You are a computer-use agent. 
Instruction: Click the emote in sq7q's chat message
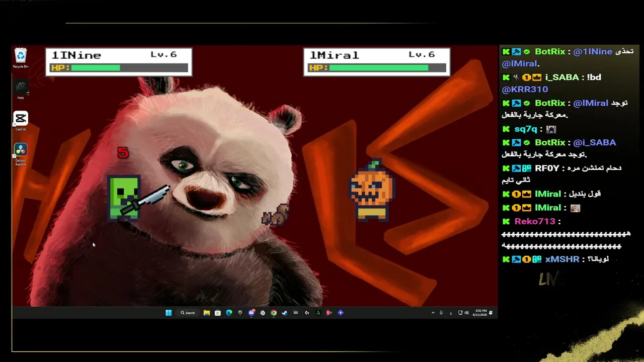(551, 129)
